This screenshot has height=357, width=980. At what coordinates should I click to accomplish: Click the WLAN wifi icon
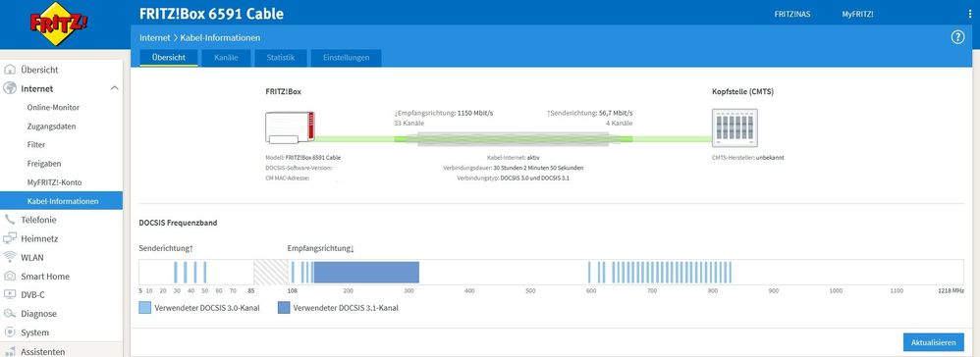pyautogui.click(x=10, y=257)
